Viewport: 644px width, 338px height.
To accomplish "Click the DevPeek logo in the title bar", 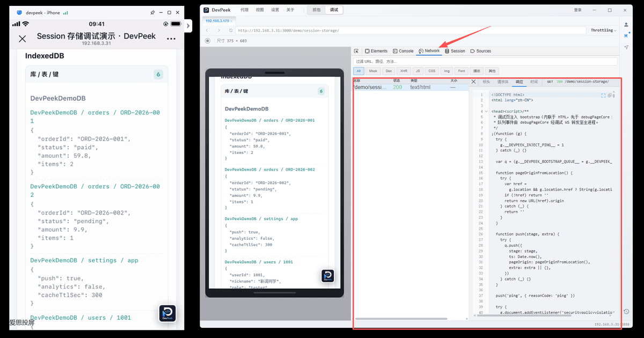I will coord(206,10).
